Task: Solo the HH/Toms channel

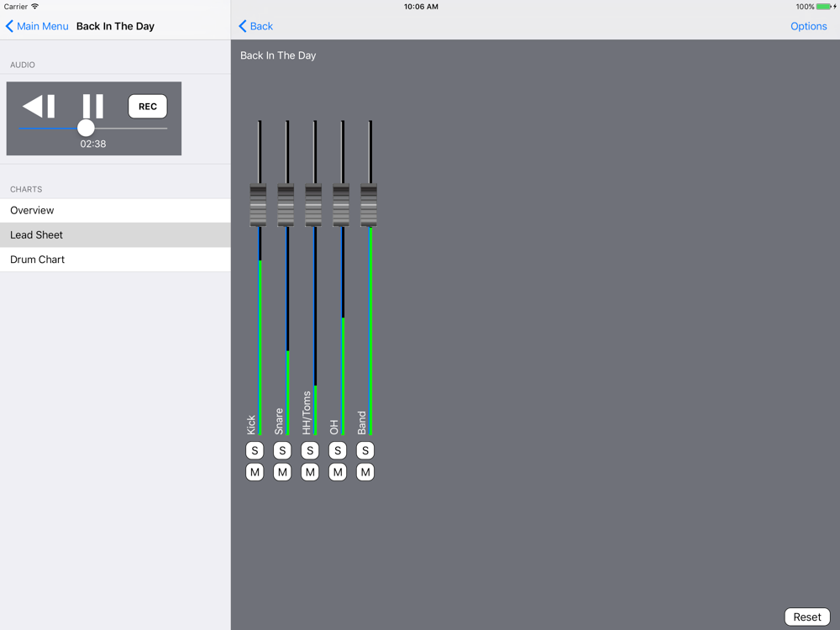Action: (x=310, y=451)
